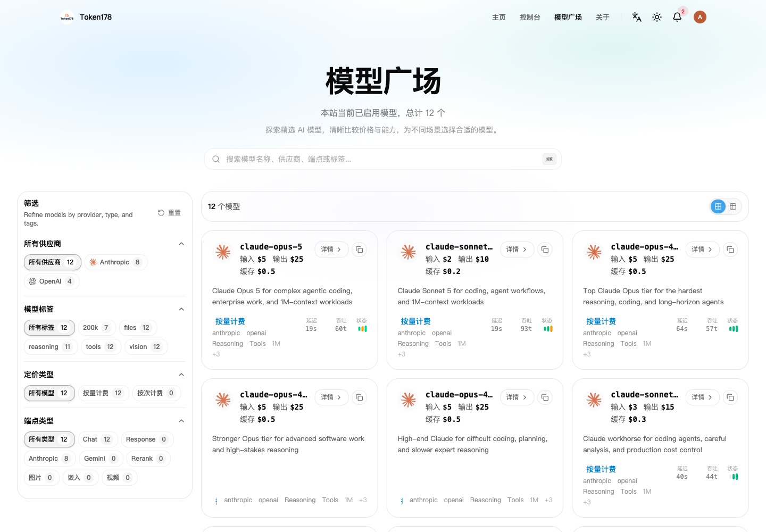The image size is (766, 532).
Task: Filter by Rerank endpoint type
Action: coord(148,459)
